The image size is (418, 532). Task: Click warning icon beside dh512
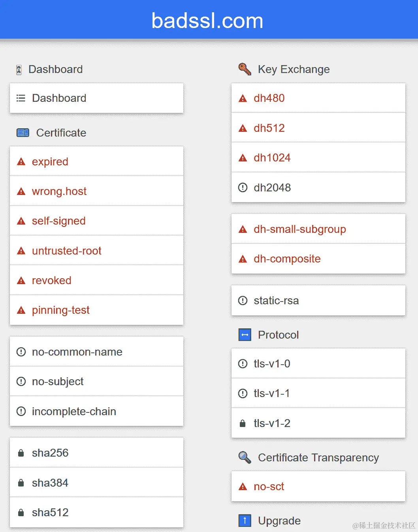click(x=243, y=128)
